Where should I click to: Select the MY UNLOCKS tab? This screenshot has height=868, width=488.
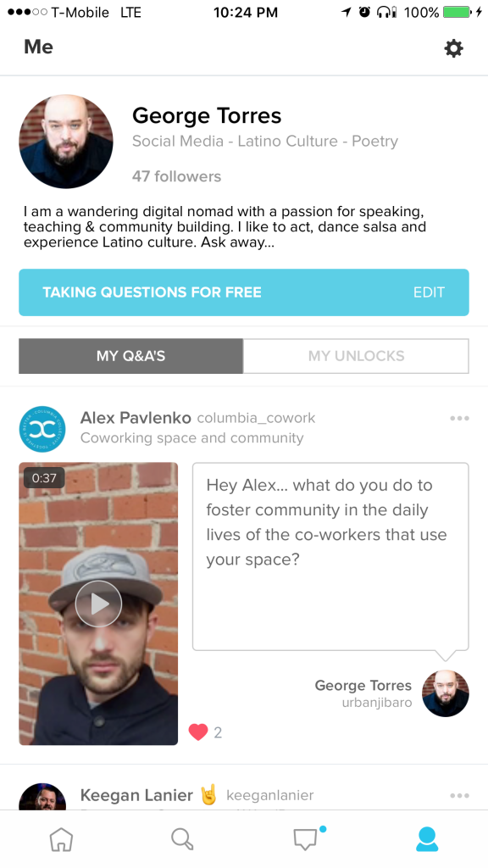tap(355, 356)
